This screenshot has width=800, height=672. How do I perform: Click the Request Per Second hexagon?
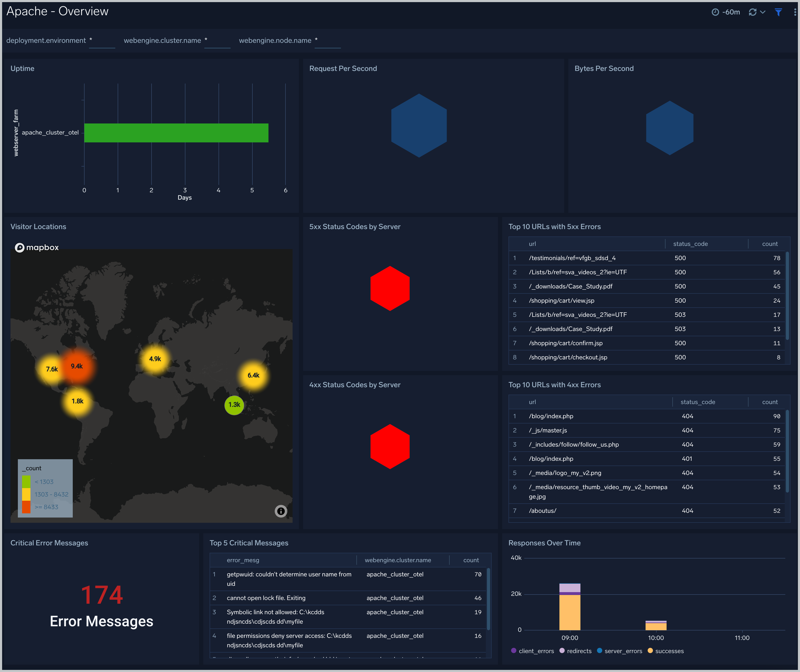(x=419, y=126)
